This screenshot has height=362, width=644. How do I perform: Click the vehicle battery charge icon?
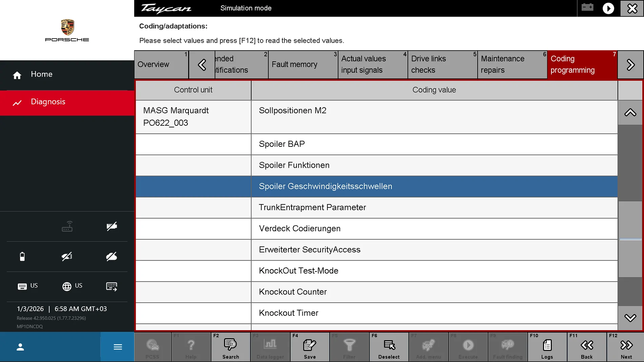pos(22,257)
